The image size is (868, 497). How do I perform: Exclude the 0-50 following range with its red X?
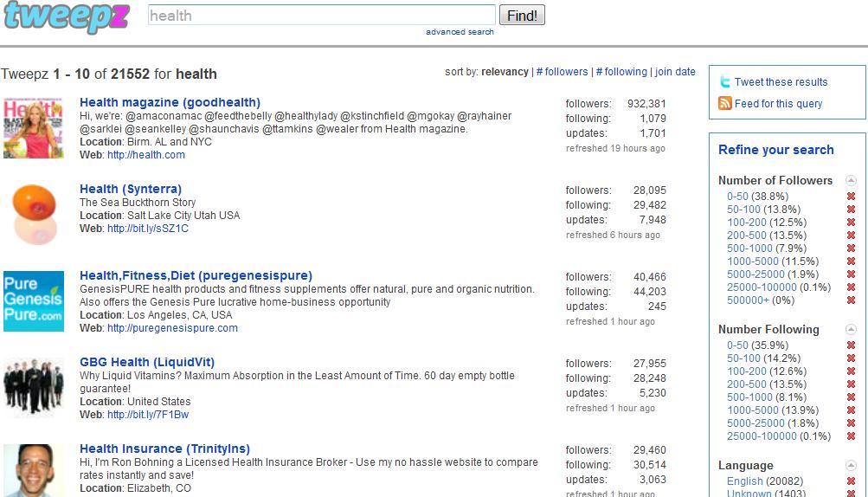851,345
